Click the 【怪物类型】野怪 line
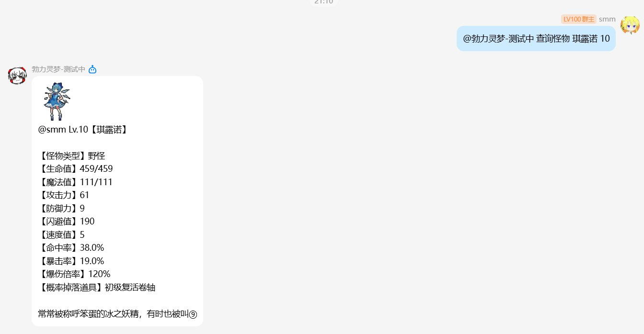Image resolution: width=644 pixels, height=334 pixels. pos(72,156)
